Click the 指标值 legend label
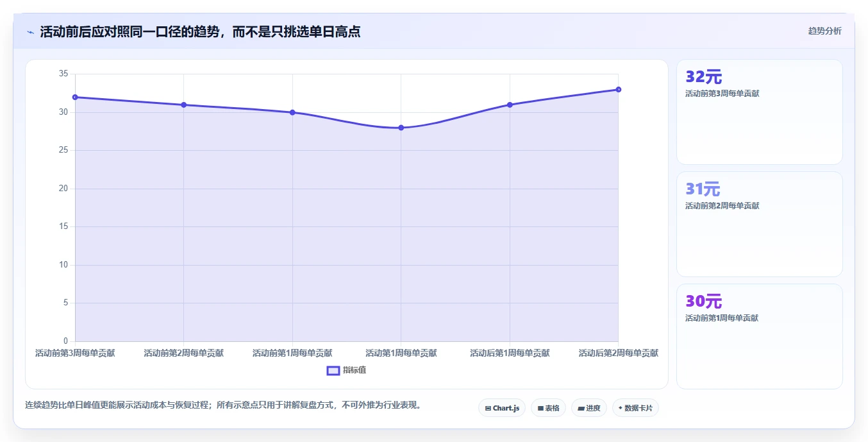The height and width of the screenshot is (442, 868). pos(355,370)
